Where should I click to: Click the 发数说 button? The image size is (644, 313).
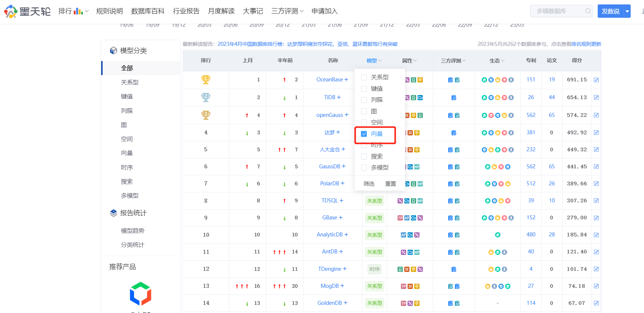[x=611, y=11]
